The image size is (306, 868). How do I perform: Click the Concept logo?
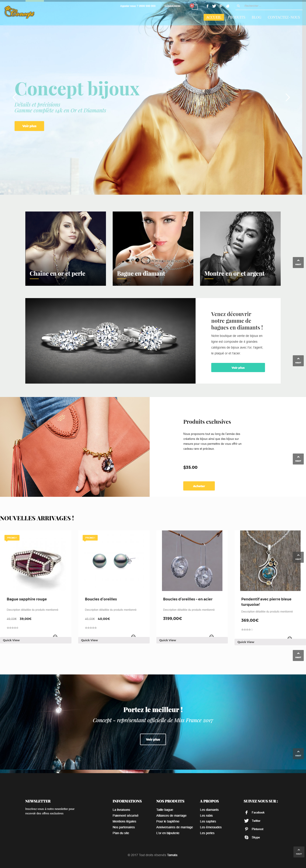click(19, 12)
